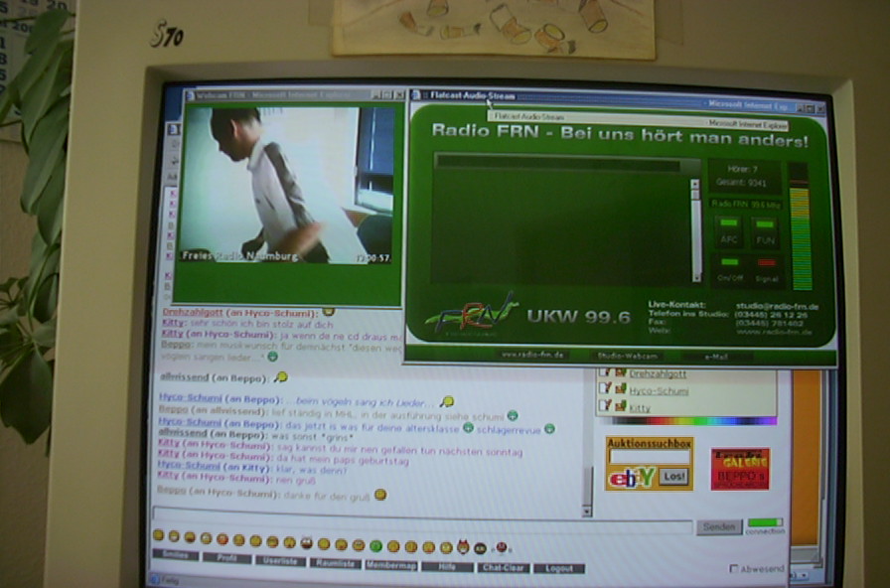Tick the checkbox beside Drehzahlgott
Viewport: 890px width, 588px height.
(604, 373)
